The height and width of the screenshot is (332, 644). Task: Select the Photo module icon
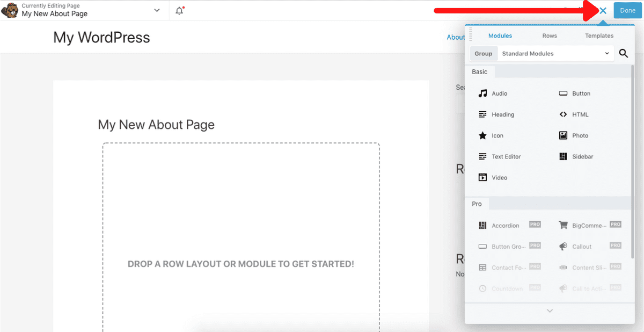pos(563,135)
